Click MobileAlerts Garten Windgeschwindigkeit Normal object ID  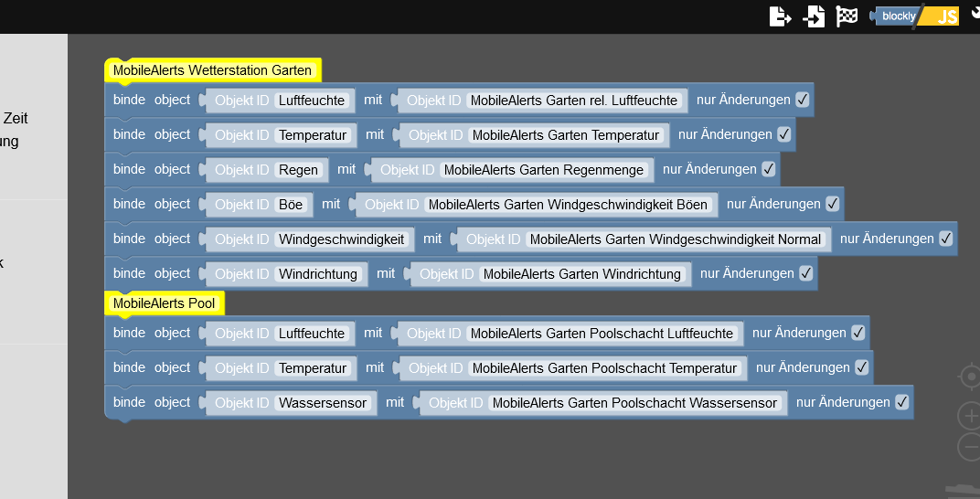676,239
